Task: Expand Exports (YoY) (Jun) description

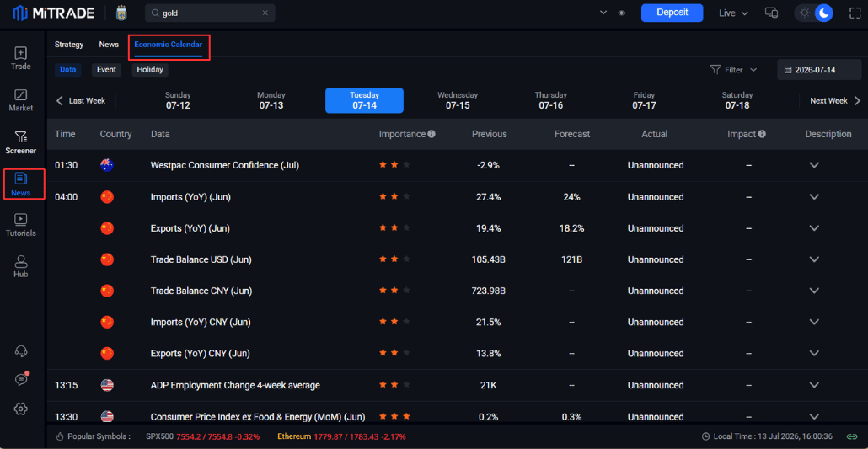Action: (814, 228)
